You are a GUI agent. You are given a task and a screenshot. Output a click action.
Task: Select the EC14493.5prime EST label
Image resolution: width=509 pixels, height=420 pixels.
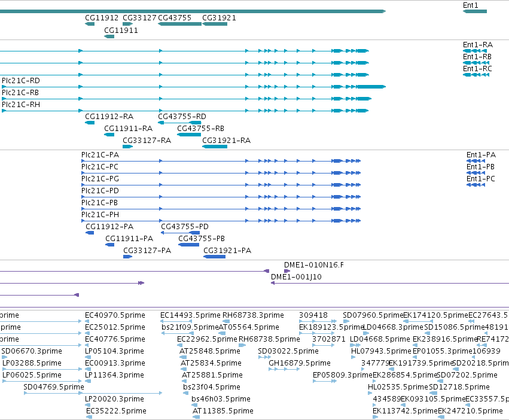(190, 315)
